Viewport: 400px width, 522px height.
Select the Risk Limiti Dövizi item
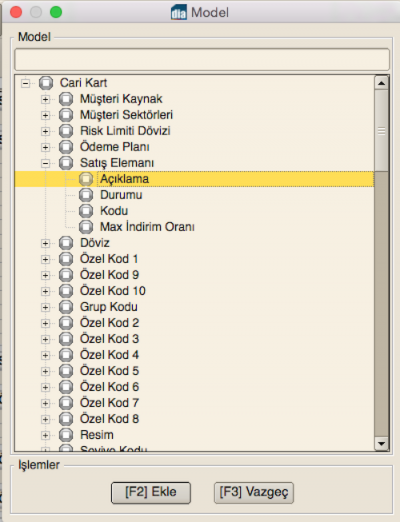pyautogui.click(x=125, y=131)
